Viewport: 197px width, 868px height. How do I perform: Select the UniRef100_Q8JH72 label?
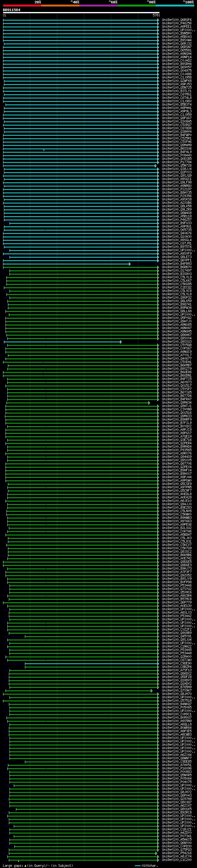pyautogui.click(x=177, y=792)
